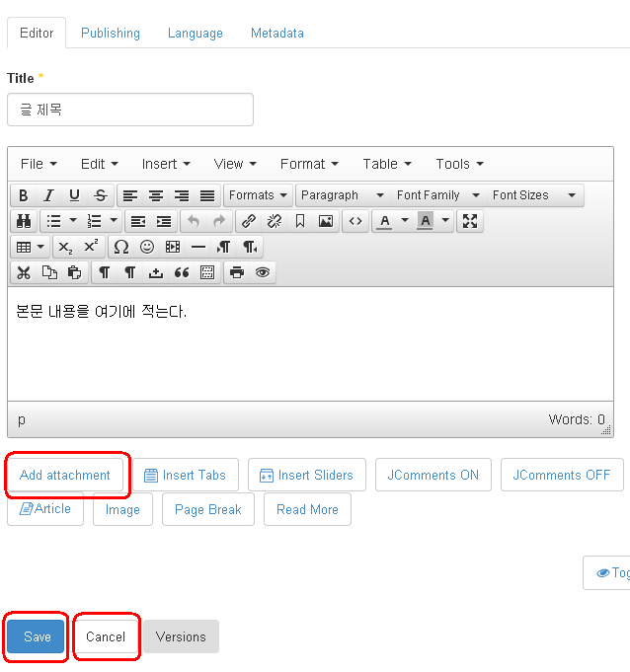Toggle strikethrough formatting
This screenshot has width=630, height=672.
click(x=101, y=195)
